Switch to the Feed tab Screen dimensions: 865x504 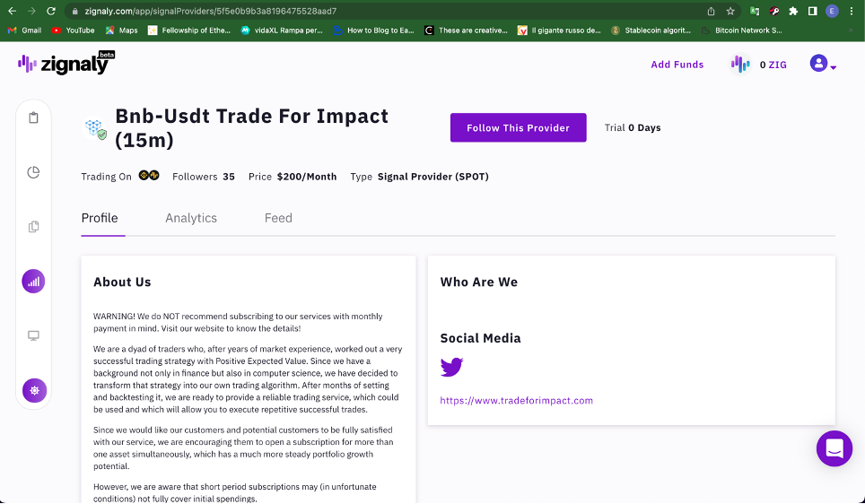click(x=278, y=218)
